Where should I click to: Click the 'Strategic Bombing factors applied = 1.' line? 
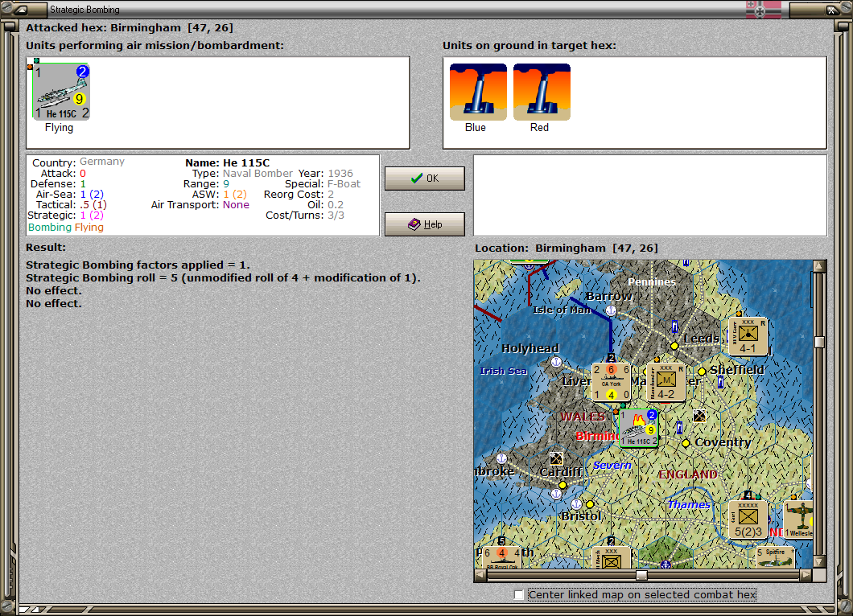[138, 265]
